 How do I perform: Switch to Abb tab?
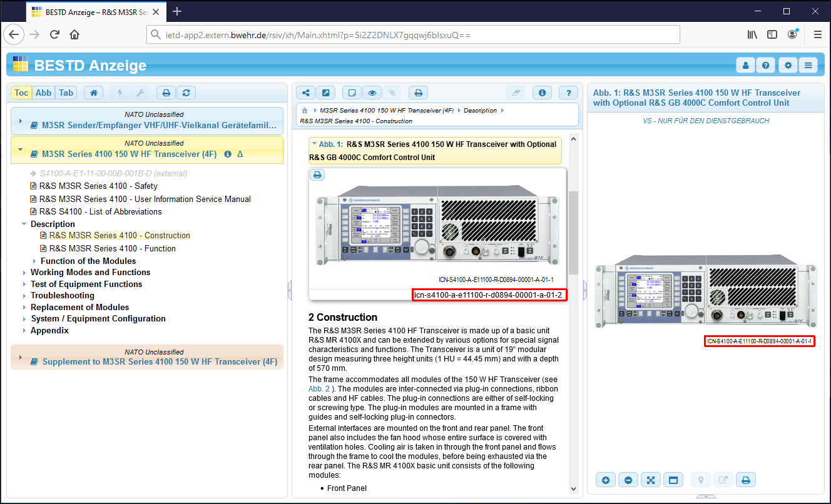coord(44,93)
